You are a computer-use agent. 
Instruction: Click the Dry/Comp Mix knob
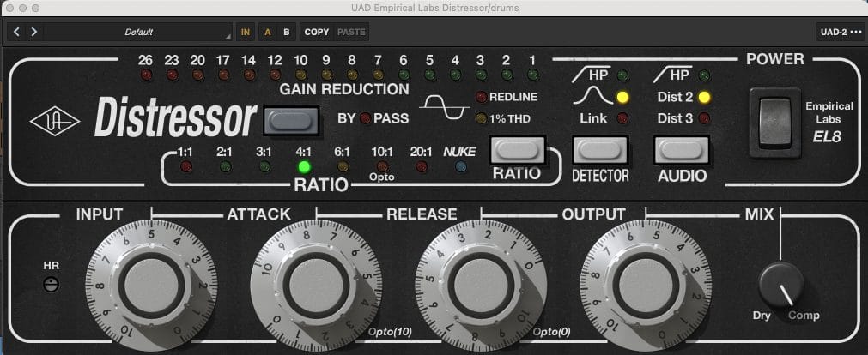click(781, 285)
